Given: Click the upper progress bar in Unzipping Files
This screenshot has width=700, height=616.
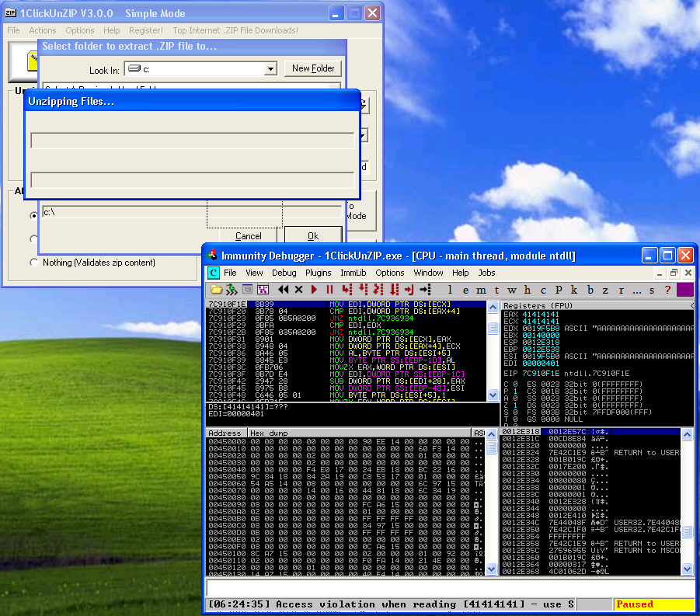Looking at the screenshot, I should click(x=193, y=141).
